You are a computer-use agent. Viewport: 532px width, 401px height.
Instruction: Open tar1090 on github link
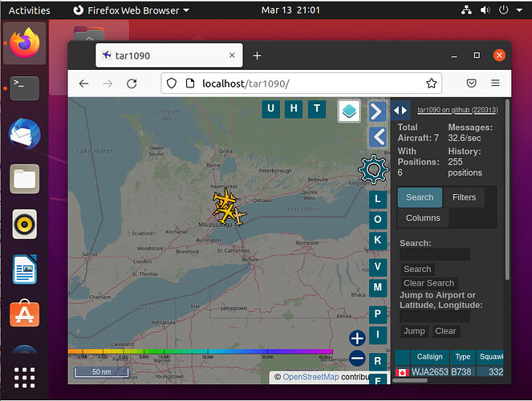click(457, 110)
